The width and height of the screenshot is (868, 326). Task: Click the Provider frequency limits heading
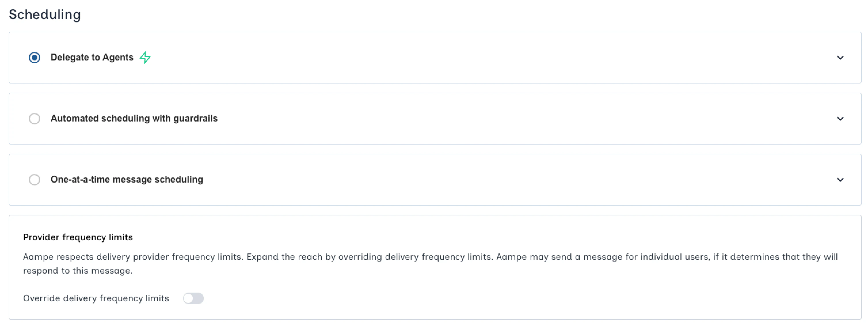click(77, 237)
